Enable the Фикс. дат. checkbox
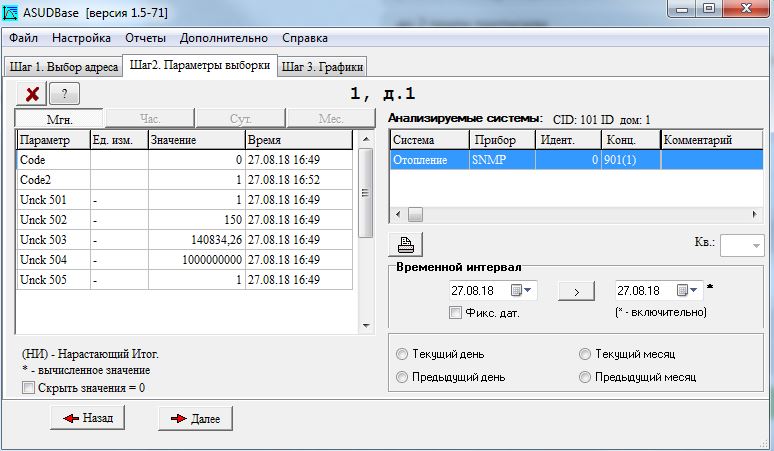The height and width of the screenshot is (451, 774). 456,313
